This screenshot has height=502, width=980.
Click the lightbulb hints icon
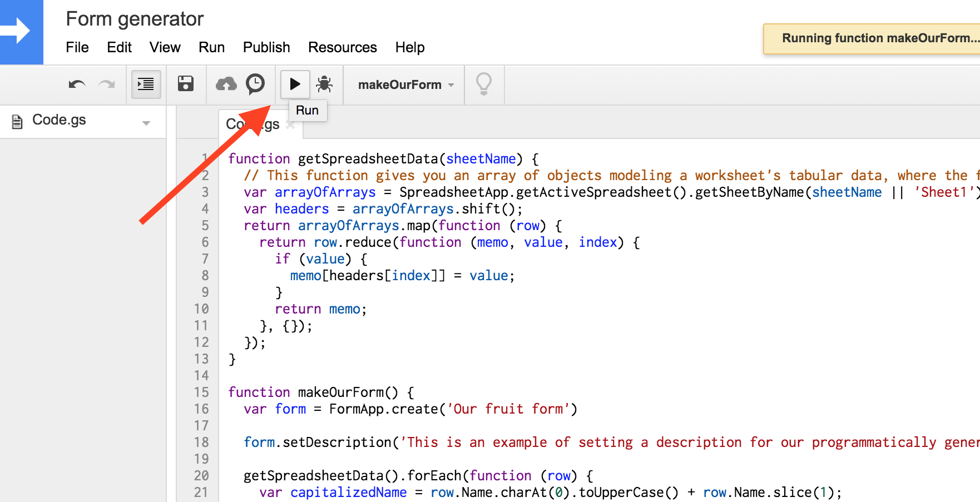click(483, 84)
